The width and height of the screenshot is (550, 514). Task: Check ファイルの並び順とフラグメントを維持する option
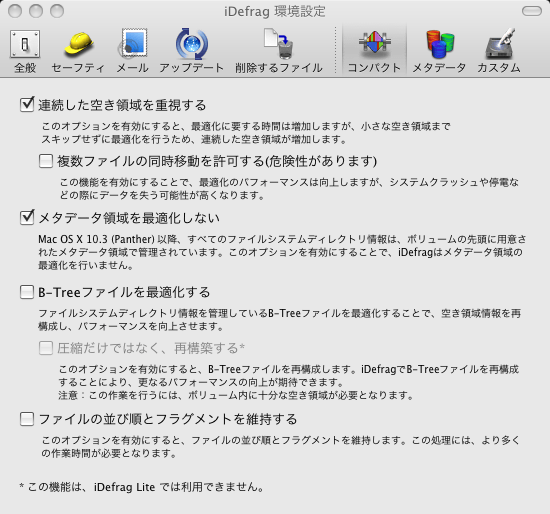[27, 419]
